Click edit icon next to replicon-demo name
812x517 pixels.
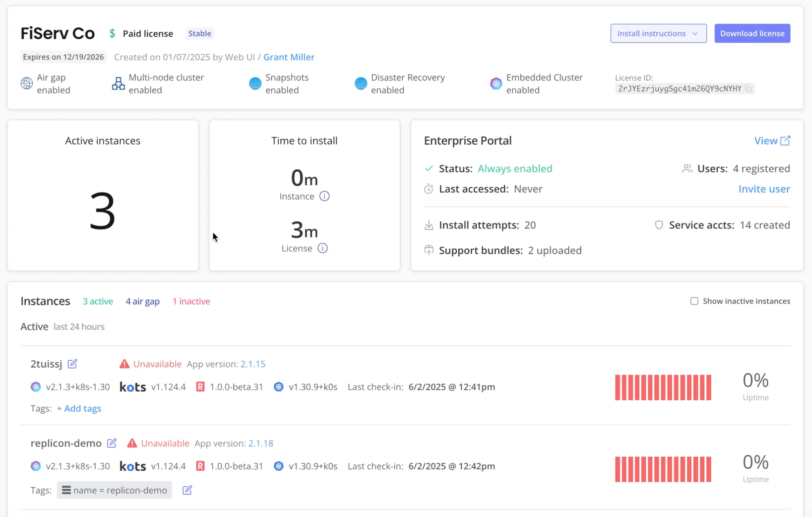[112, 443]
